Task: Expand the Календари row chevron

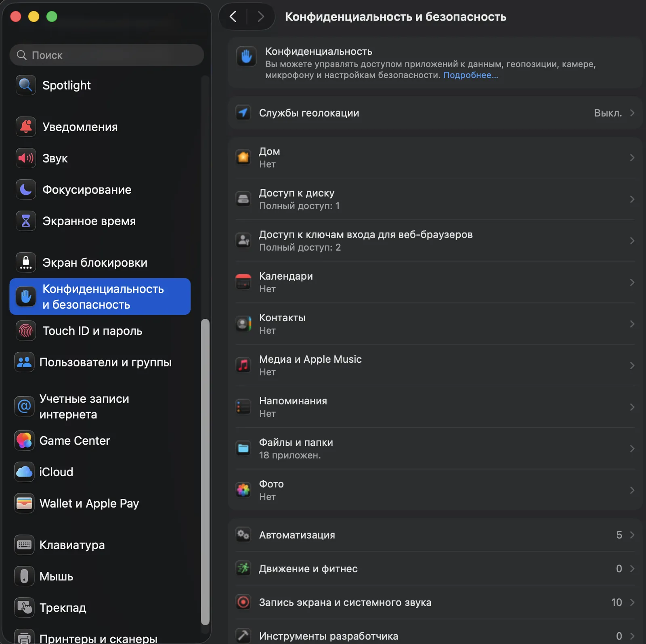Action: pos(632,282)
